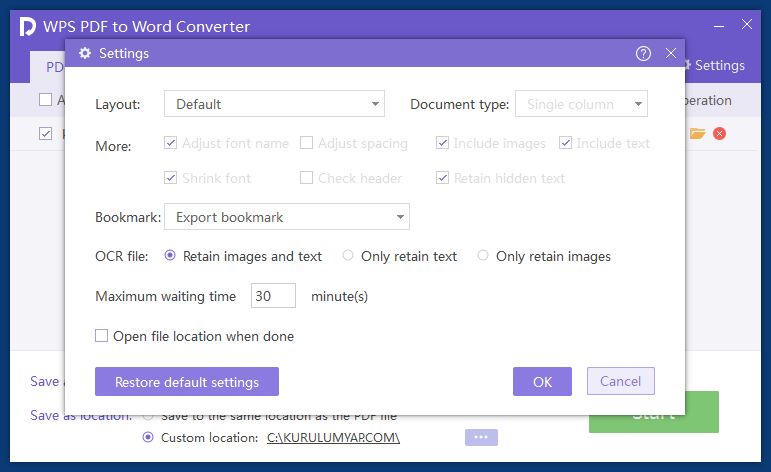Click the 'OCR file:' label
The height and width of the screenshot is (472, 771).
121,256
